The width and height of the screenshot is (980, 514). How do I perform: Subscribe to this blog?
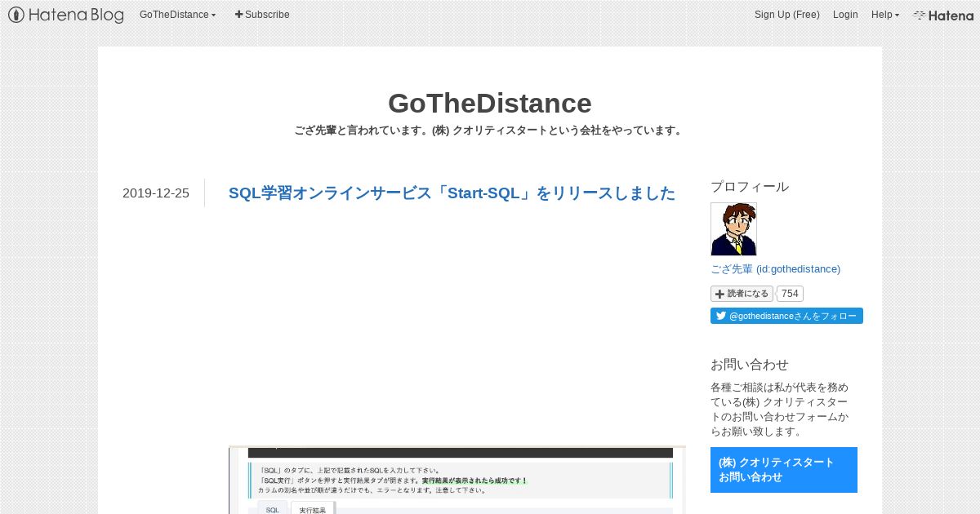tap(262, 15)
